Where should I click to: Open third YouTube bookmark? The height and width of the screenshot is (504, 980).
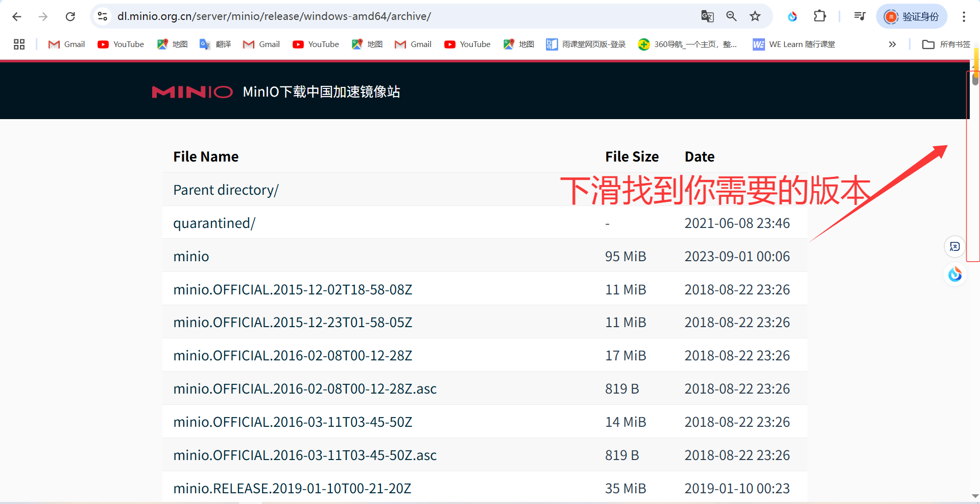pos(467,44)
